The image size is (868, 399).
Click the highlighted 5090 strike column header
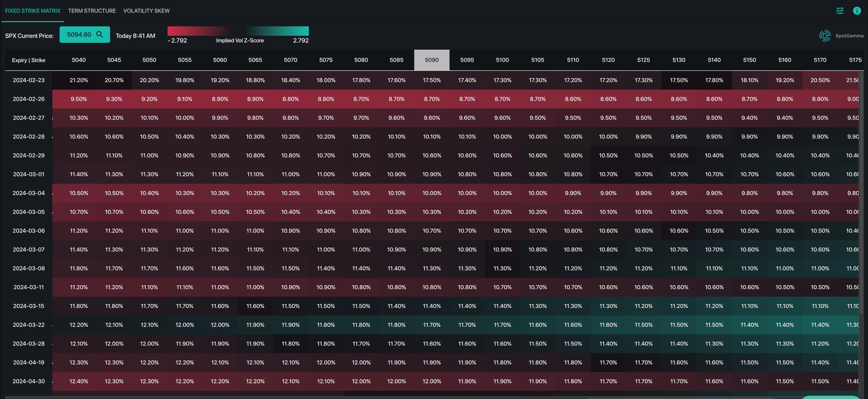click(x=431, y=60)
